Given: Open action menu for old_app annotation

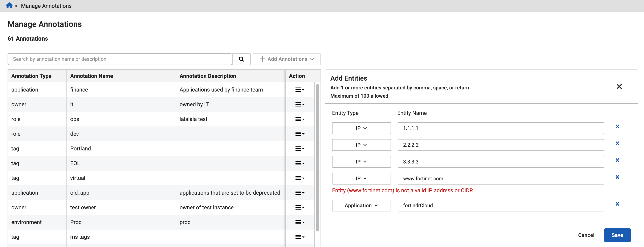Looking at the screenshot, I should coord(299,193).
